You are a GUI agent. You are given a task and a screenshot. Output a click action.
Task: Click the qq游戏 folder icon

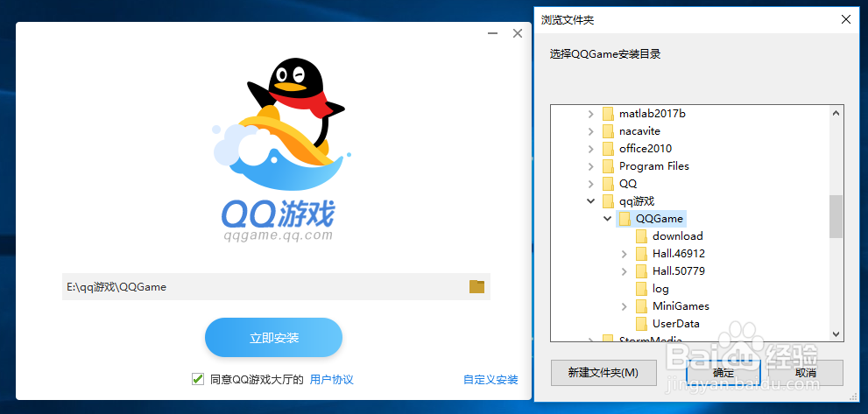coord(608,201)
